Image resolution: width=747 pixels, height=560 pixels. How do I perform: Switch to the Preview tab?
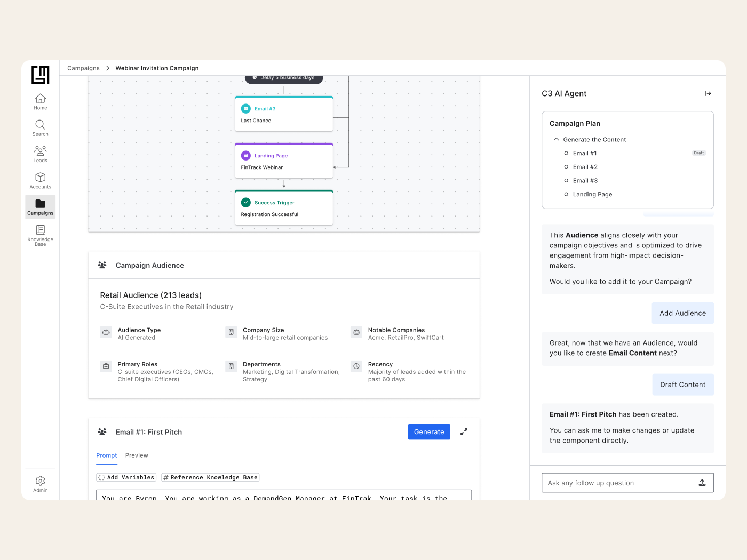137,455
